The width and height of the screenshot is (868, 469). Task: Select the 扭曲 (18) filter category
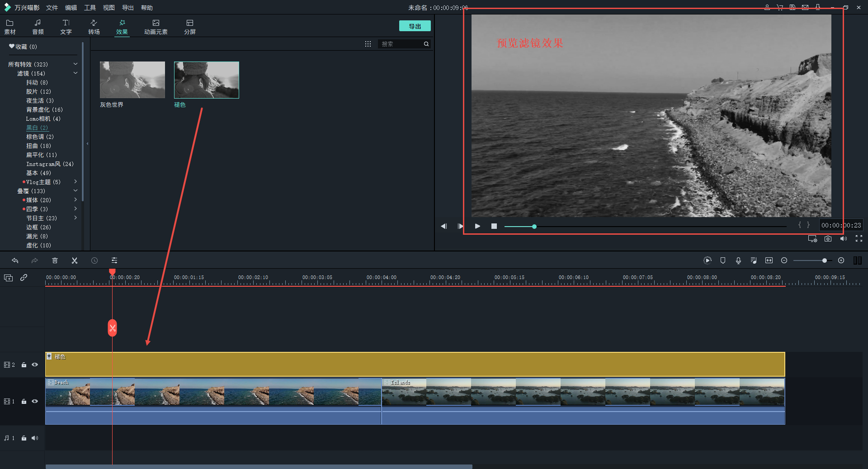click(x=38, y=146)
